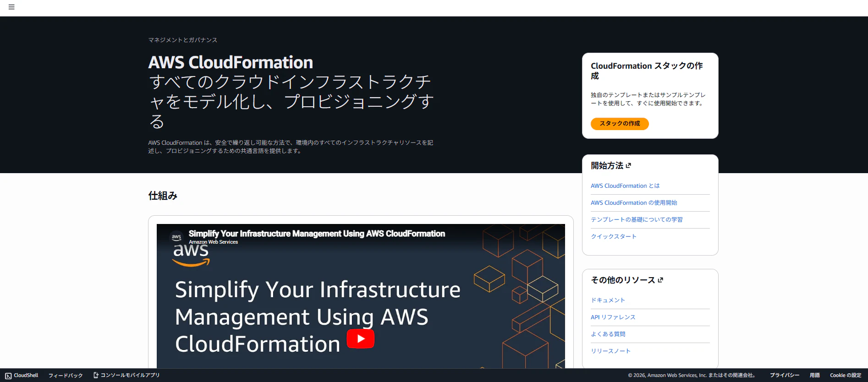Image resolution: width=868 pixels, height=382 pixels.
Task: Click CloudShell label in footer
Action: click(26, 375)
